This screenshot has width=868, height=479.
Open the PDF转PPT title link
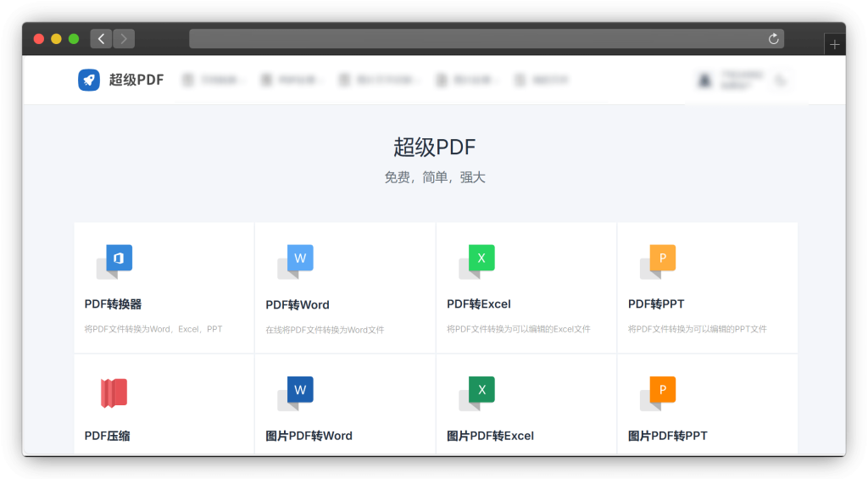tap(656, 304)
